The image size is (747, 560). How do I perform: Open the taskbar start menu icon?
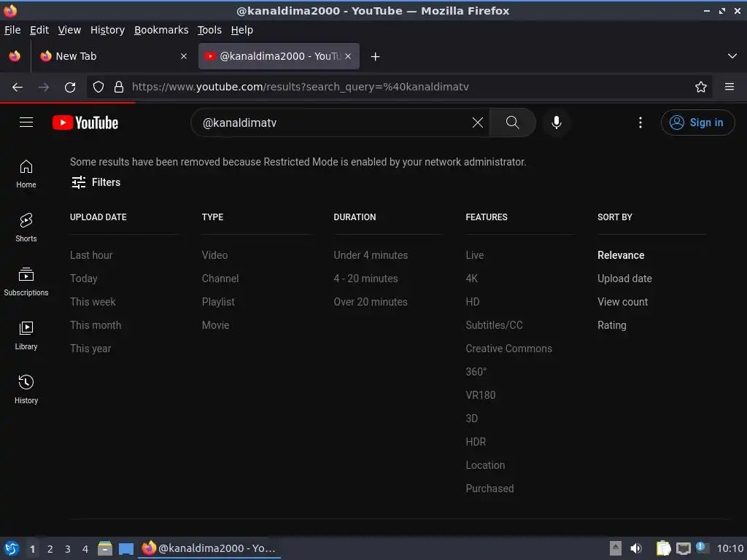(11, 548)
